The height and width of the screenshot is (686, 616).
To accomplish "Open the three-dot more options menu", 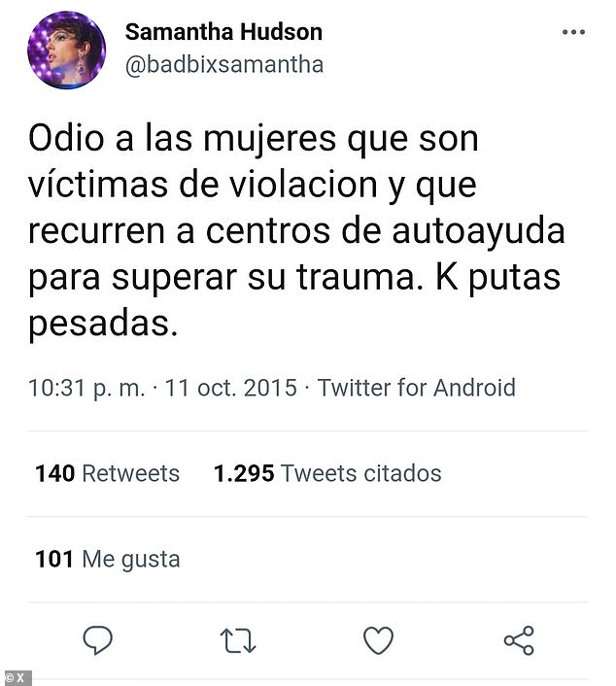I will pos(573,32).
